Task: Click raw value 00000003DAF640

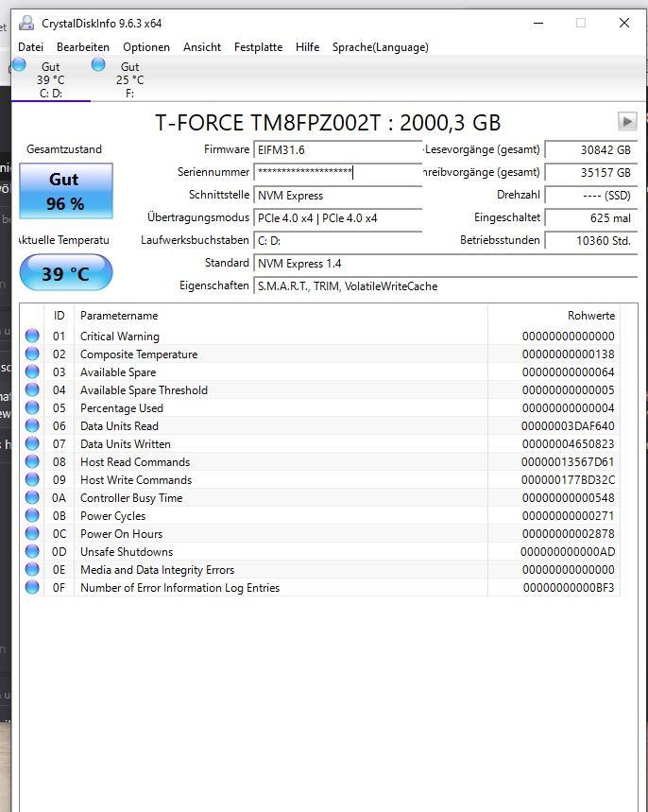Action: click(x=568, y=426)
